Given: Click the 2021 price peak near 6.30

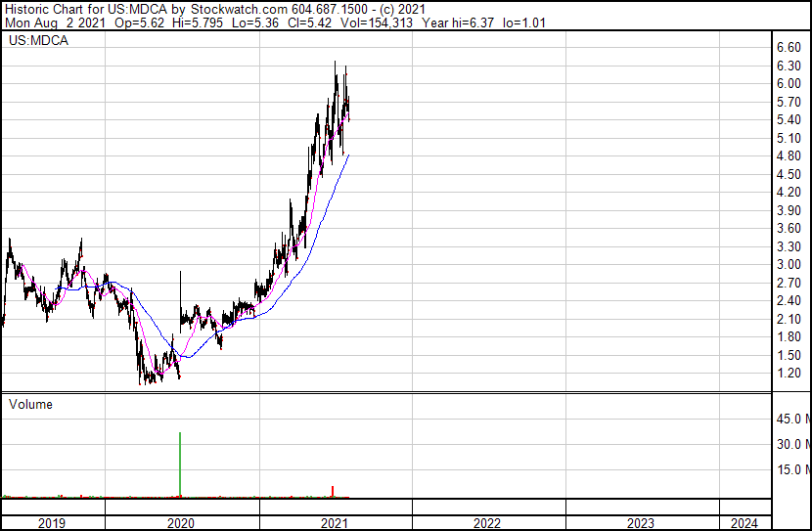Looking at the screenshot, I should (335, 64).
